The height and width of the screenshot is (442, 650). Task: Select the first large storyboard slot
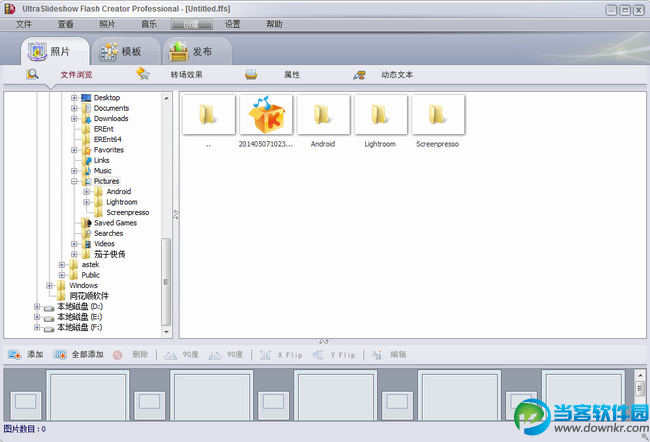(x=88, y=395)
